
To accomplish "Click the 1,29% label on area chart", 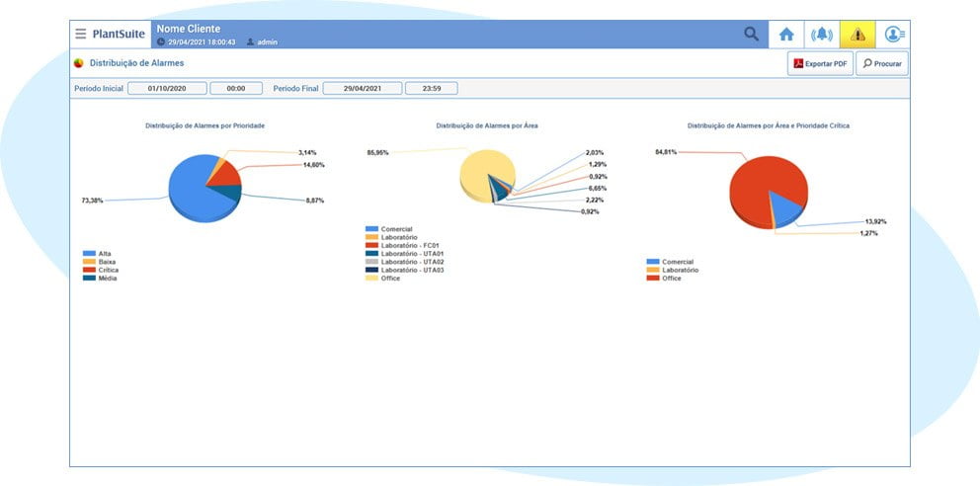I will click(598, 164).
